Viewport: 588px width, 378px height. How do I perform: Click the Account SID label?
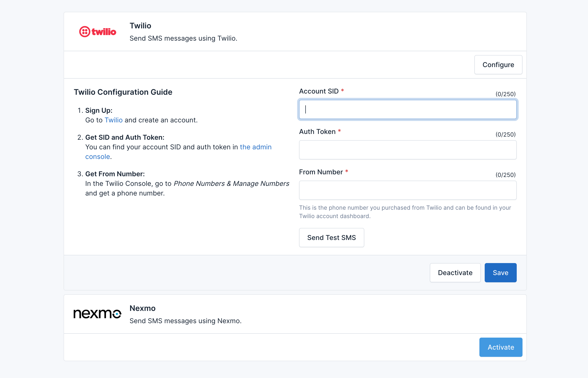319,91
